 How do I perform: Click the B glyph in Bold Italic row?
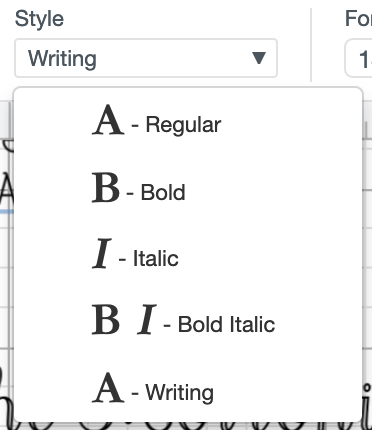pyautogui.click(x=106, y=319)
